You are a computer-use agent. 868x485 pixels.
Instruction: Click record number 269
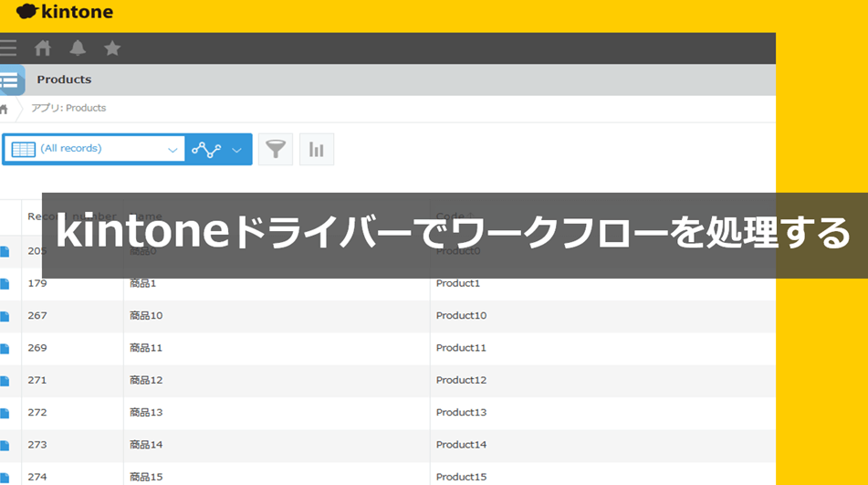[37, 348]
